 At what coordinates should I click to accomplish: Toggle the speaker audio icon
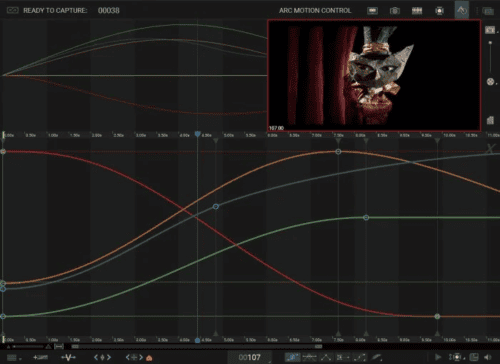click(x=488, y=357)
